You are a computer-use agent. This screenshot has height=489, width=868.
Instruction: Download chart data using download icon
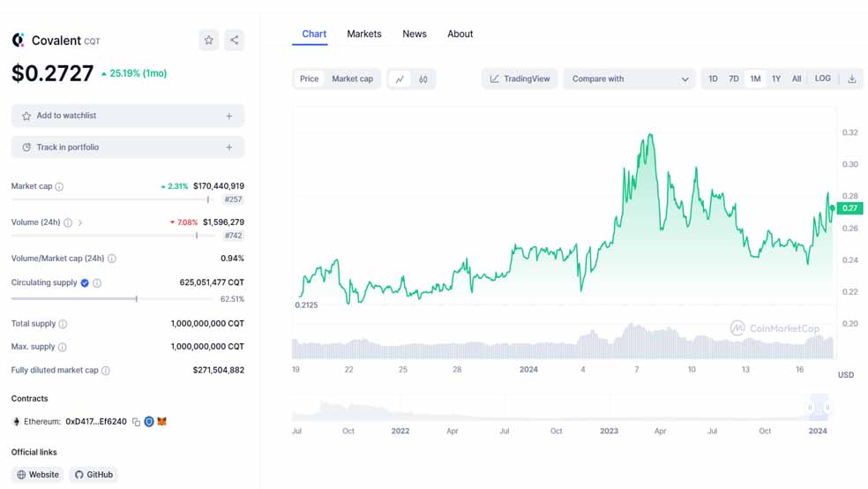pyautogui.click(x=852, y=79)
